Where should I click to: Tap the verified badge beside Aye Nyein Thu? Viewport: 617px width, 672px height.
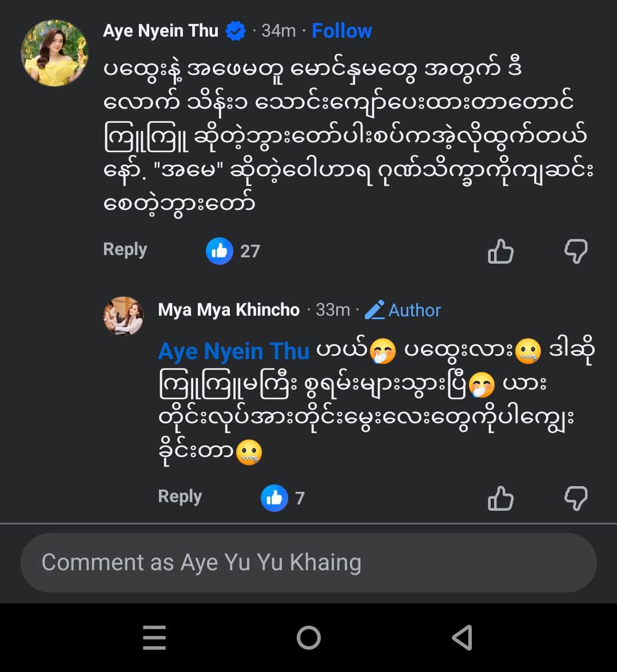pyautogui.click(x=236, y=31)
